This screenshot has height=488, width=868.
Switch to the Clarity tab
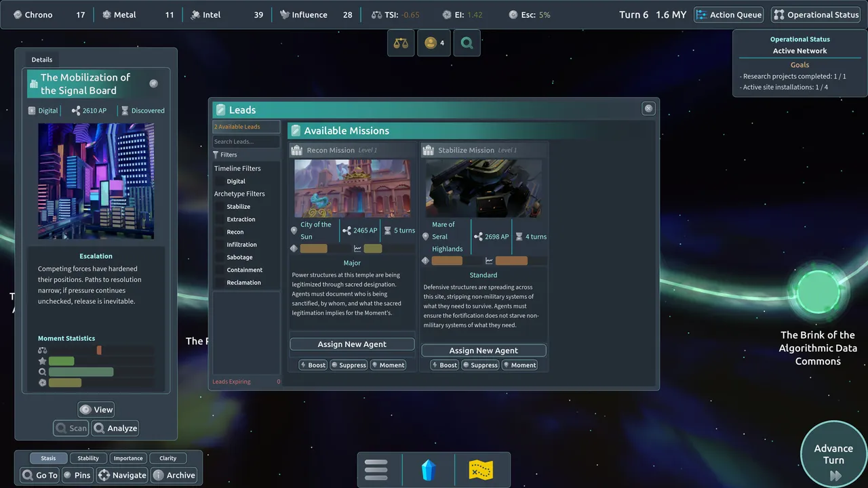[167, 458]
